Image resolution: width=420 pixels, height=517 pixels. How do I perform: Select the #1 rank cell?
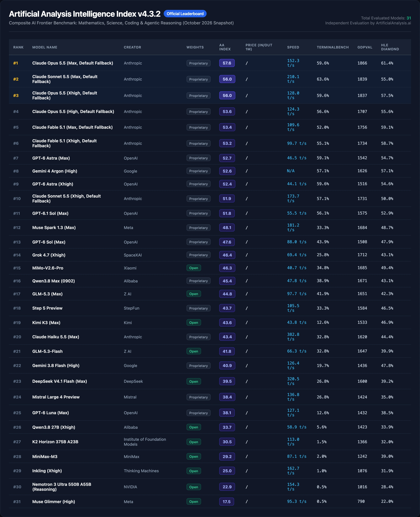coord(15,63)
